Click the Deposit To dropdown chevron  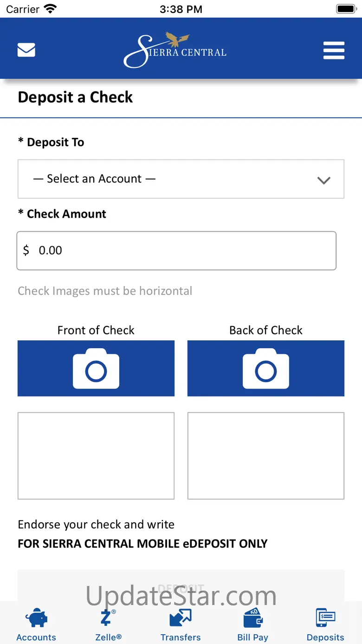[x=323, y=180]
